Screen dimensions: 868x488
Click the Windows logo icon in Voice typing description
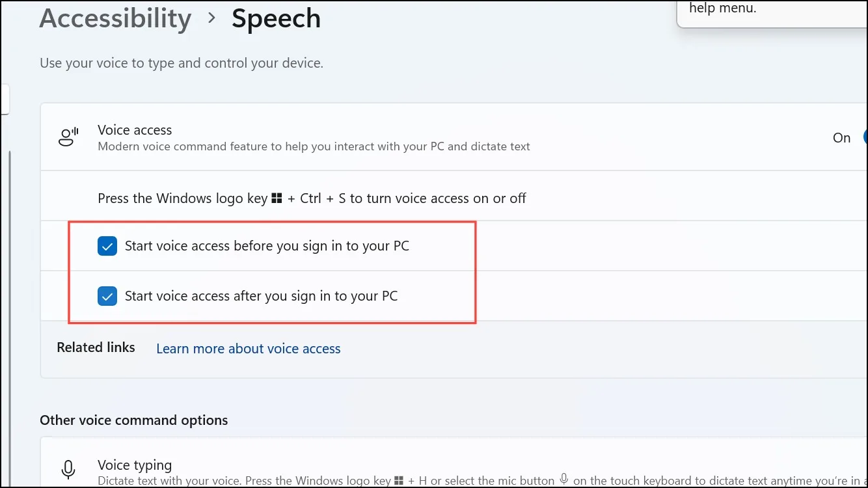click(x=400, y=481)
